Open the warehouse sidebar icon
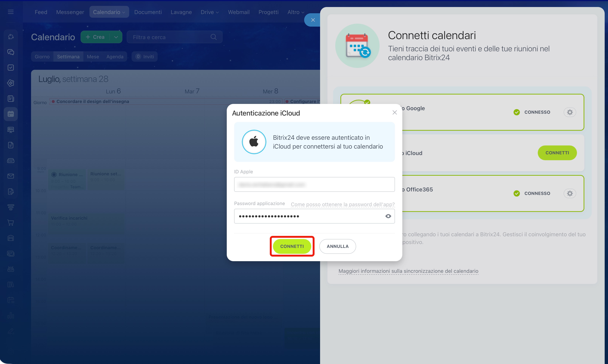 coord(11,238)
